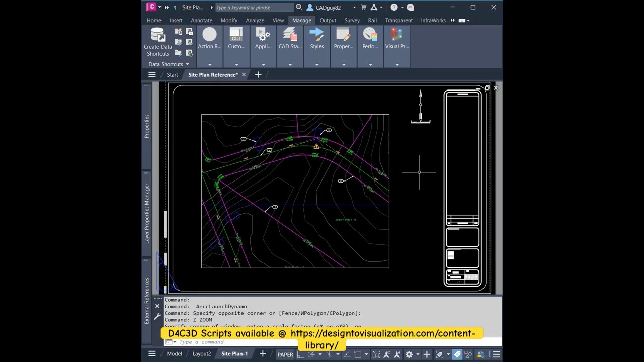Click the Properties panel icon in ribbon
The image size is (644, 362).
(343, 35)
